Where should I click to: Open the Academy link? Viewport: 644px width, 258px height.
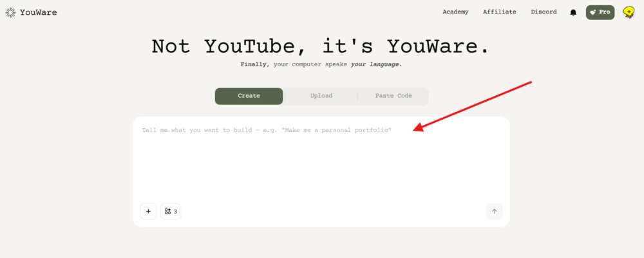(x=455, y=12)
